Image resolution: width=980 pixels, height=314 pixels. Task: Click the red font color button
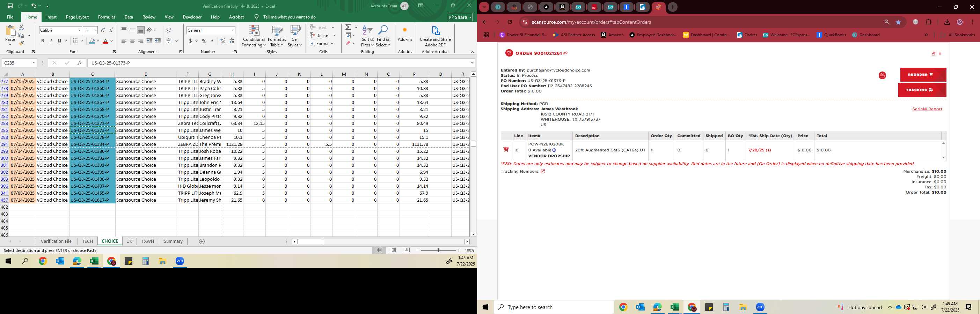tap(105, 41)
